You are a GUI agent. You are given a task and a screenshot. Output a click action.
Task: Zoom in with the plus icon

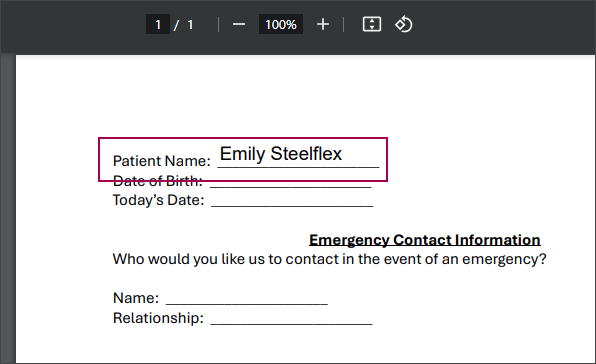(x=323, y=25)
